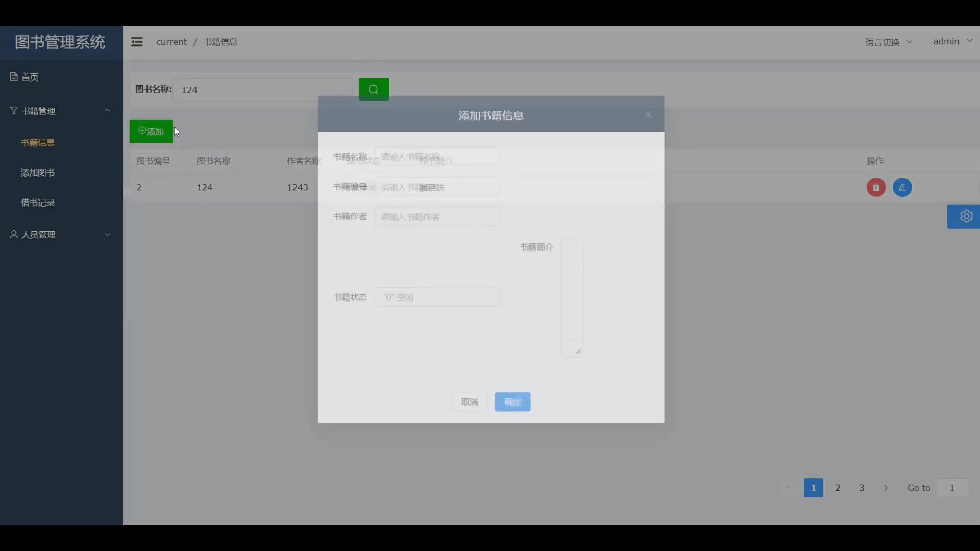Screen dimensions: 980x551
Task: Click the 操作 column header
Action: [875, 161]
